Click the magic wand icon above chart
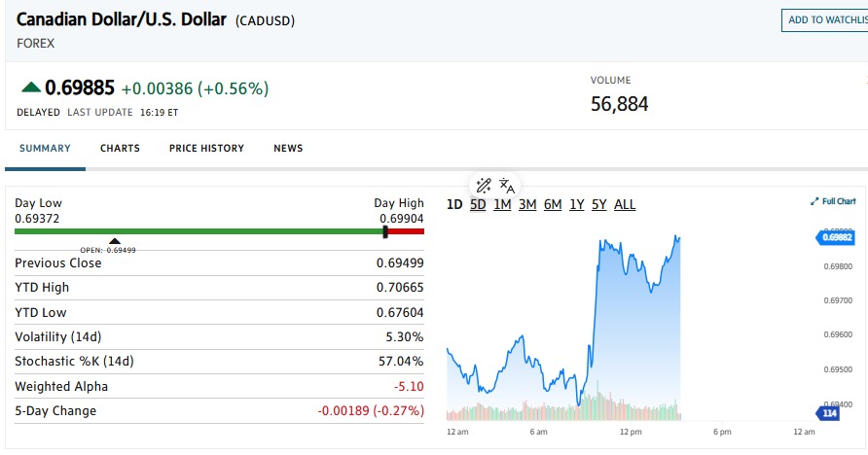 coord(484,186)
